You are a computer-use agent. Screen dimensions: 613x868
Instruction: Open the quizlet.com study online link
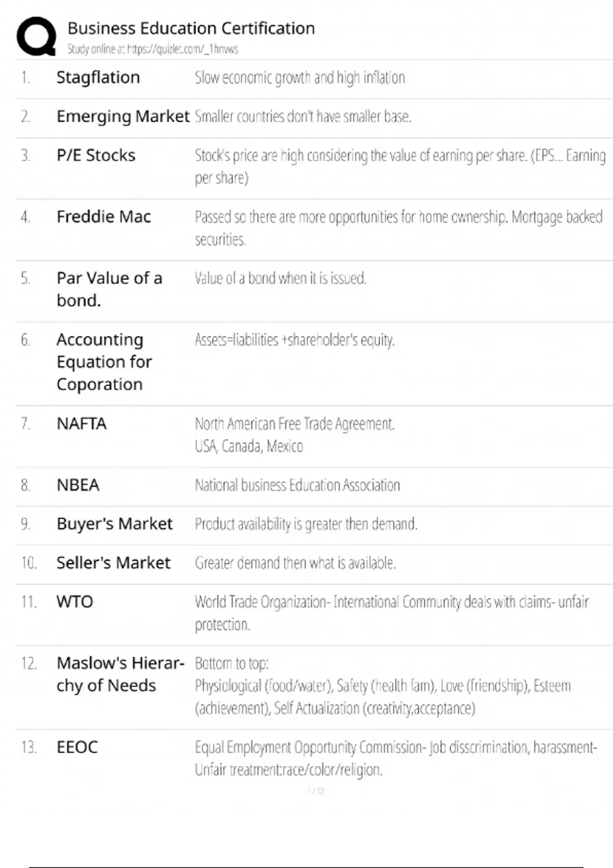[153, 49]
